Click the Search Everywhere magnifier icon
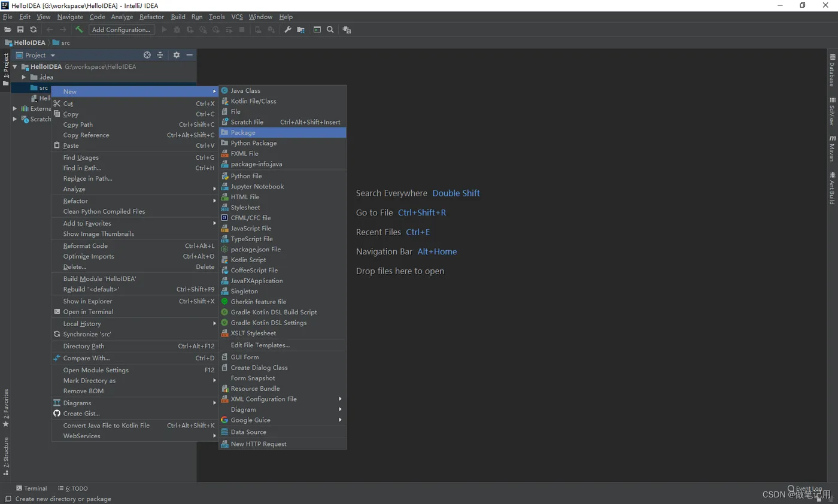Image resolution: width=838 pixels, height=504 pixels. tap(330, 29)
